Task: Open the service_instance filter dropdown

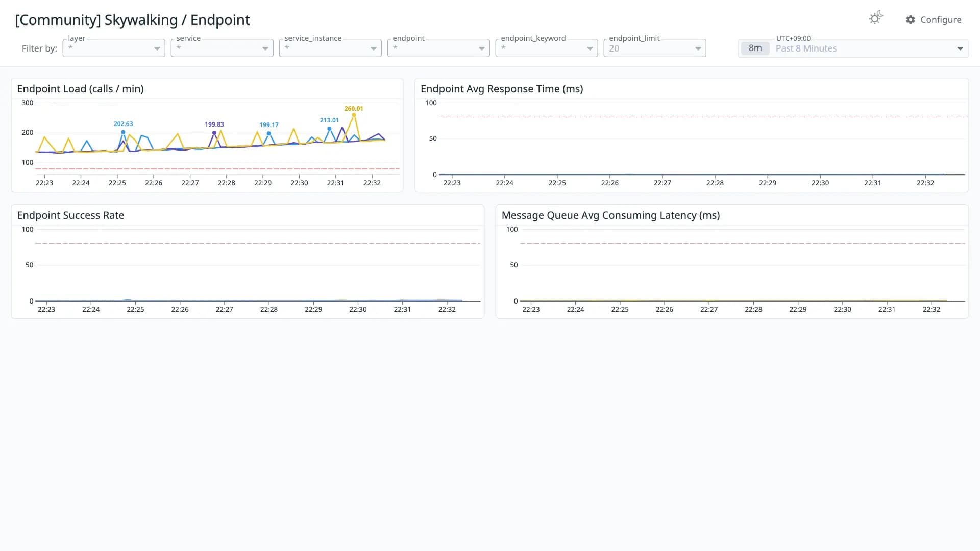Action: point(330,48)
